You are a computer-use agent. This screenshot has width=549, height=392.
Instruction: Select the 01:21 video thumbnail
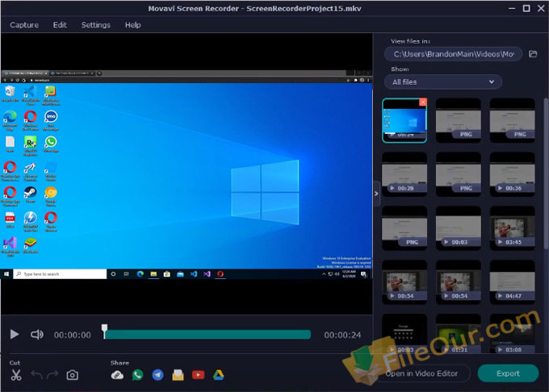pyautogui.click(x=459, y=334)
